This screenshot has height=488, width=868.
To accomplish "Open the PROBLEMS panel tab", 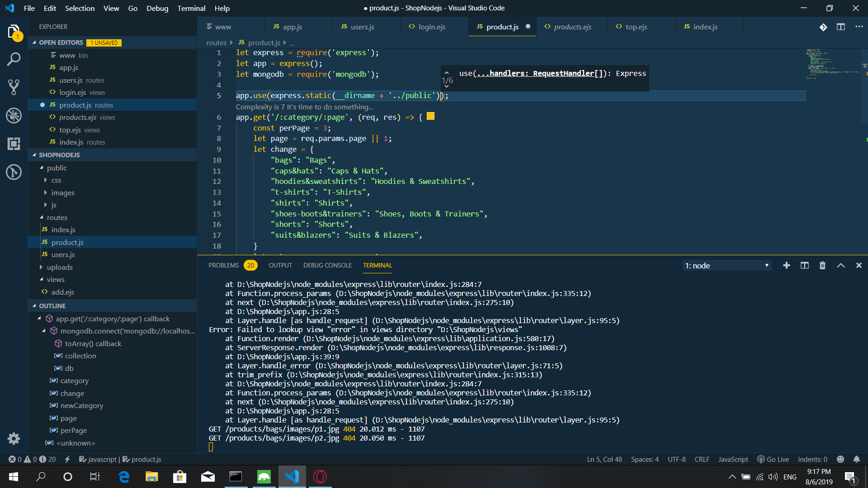I will pos(223,266).
